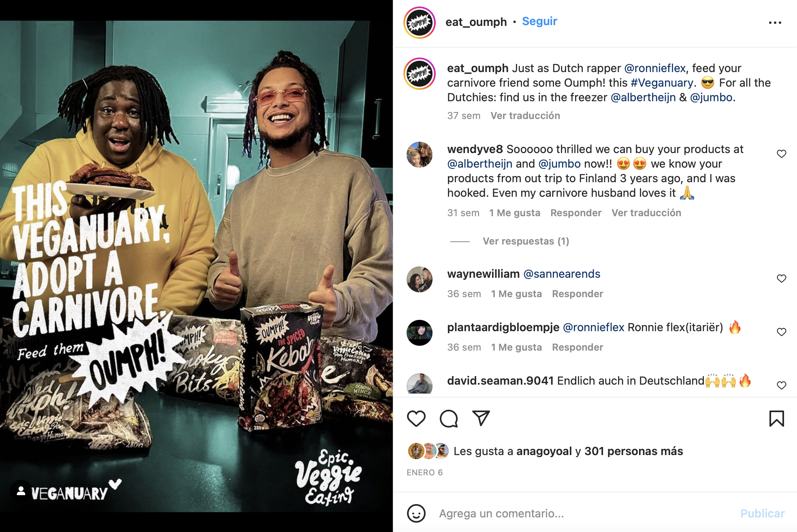The image size is (797, 532).
Task: Open emoji picker in comment box
Action: click(416, 513)
